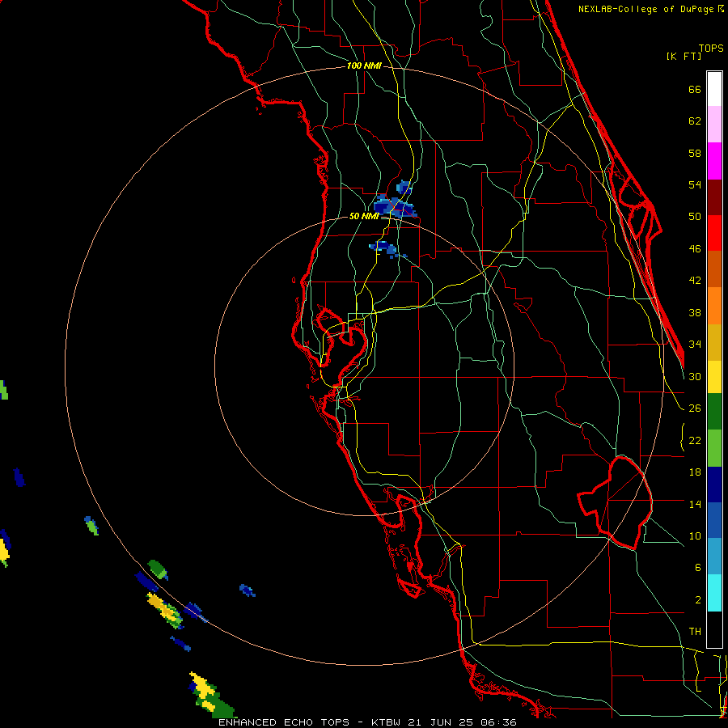Click the light pink legend swatch
728x728 pixels.
click(x=714, y=125)
